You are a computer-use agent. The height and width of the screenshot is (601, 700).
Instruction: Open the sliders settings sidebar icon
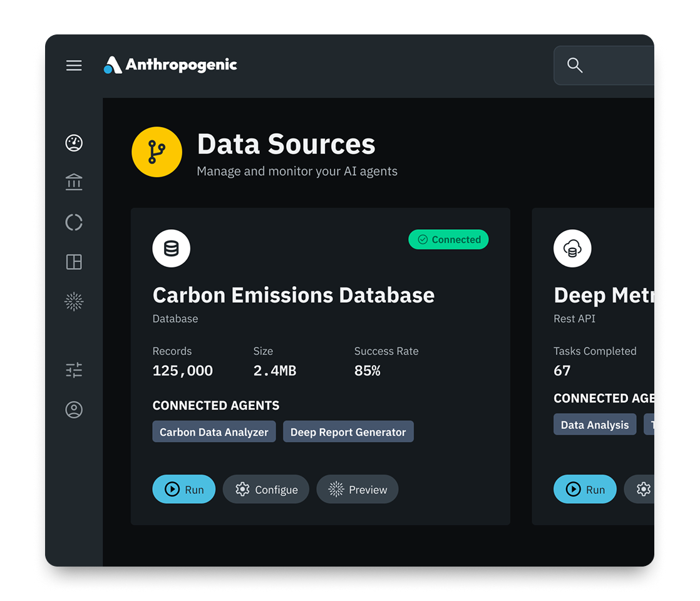point(74,370)
